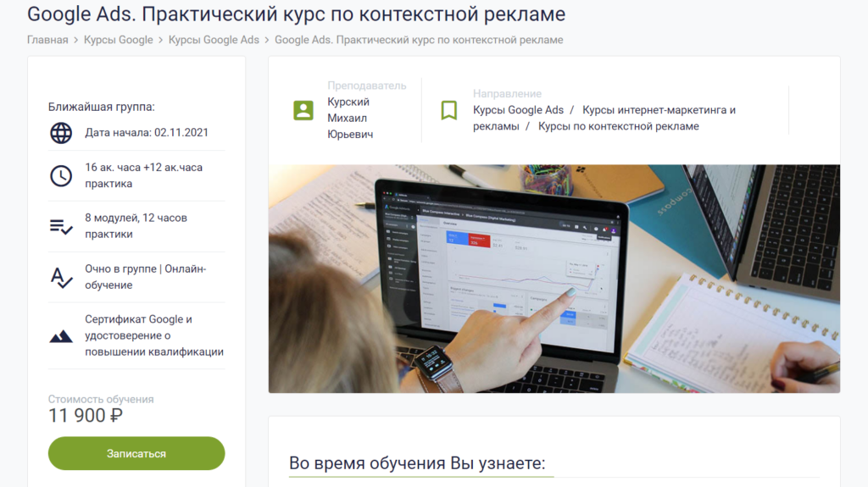Click the clock icon beside academic hours
This screenshot has width=868, height=487.
pyautogui.click(x=61, y=176)
